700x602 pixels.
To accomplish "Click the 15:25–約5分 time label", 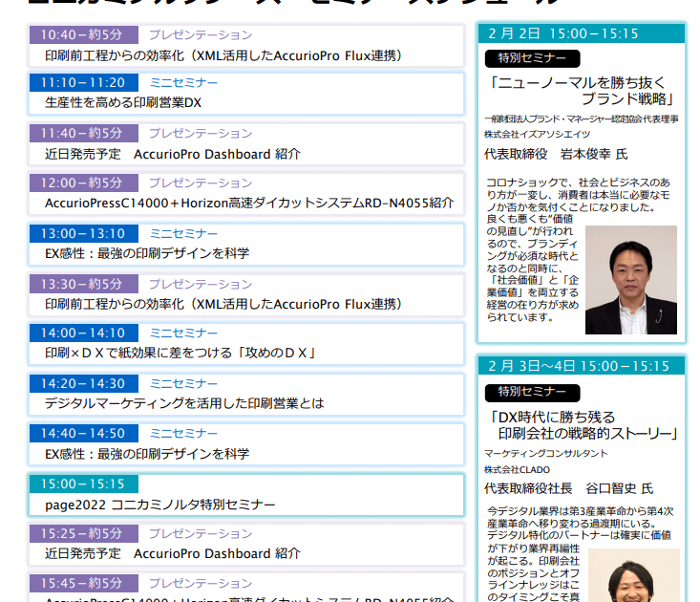I will (83, 533).
